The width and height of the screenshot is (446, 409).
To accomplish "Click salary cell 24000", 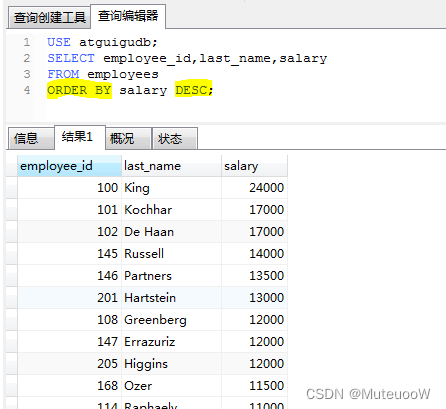I will (x=254, y=188).
